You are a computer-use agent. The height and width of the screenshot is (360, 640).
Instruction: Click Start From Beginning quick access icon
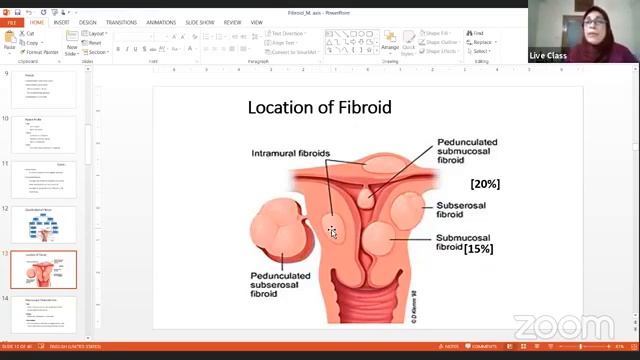point(55,13)
